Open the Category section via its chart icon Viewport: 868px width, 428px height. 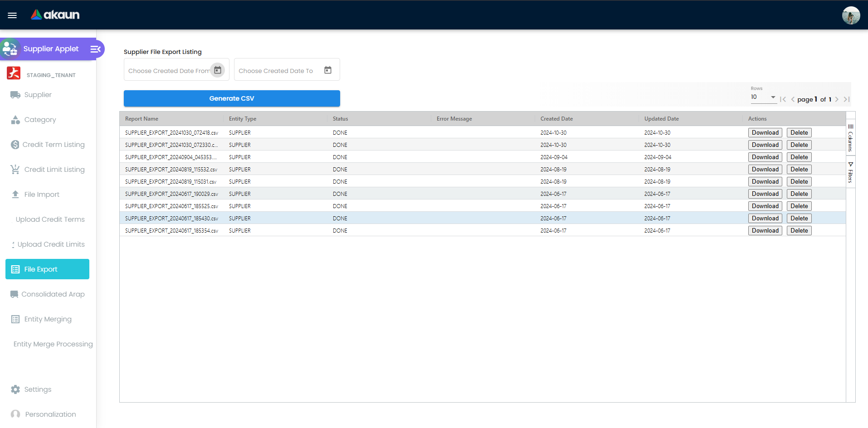(15, 120)
